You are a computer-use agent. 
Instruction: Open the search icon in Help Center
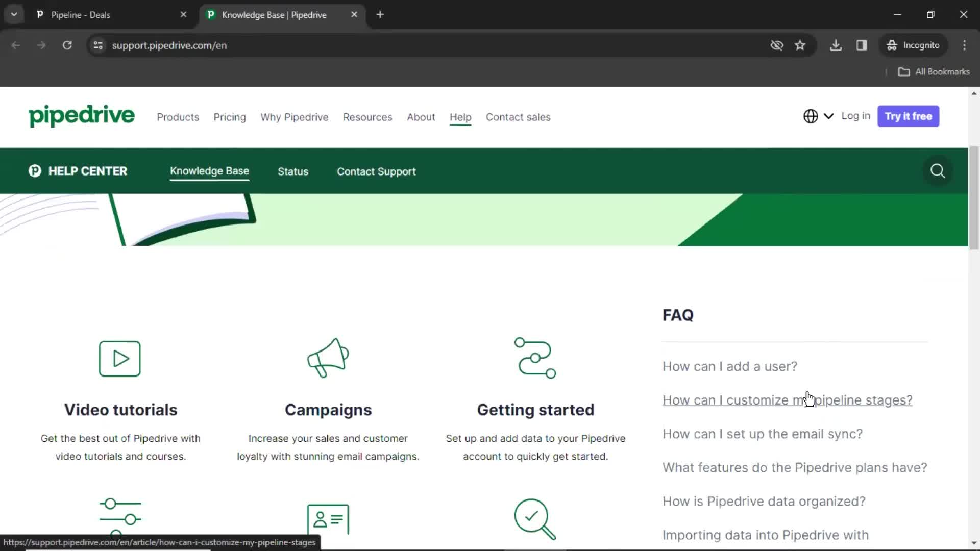tap(938, 171)
